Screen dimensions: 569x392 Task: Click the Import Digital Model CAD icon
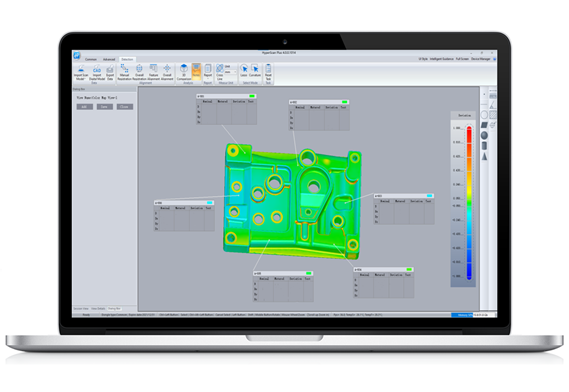[97, 69]
